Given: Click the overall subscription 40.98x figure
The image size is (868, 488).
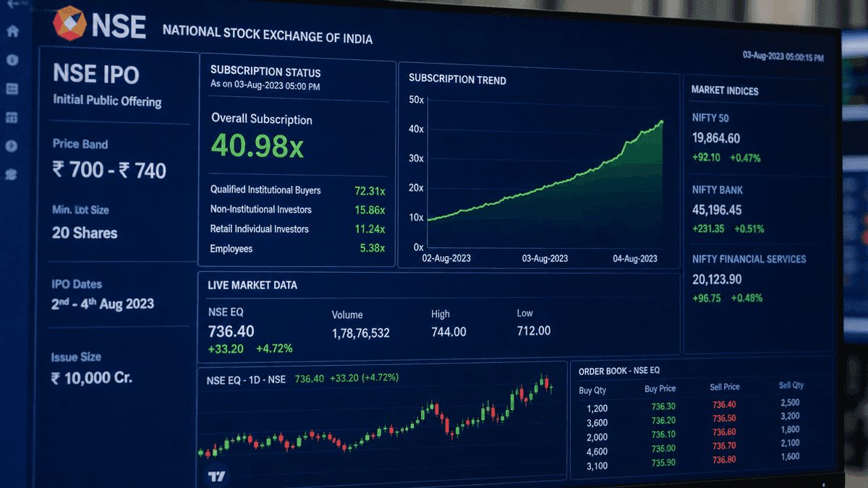Looking at the screenshot, I should (x=257, y=146).
